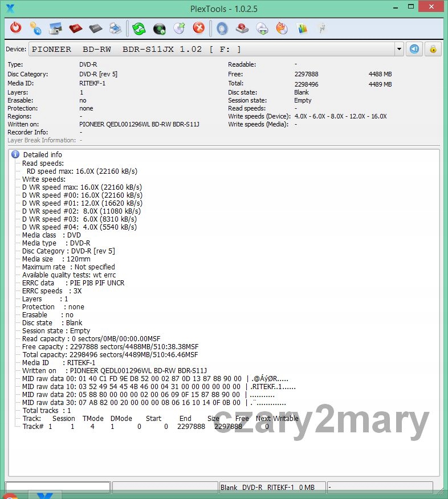Select the 'Media type : DVD-R' row
Screen dimensions: 448x499
pos(56,243)
